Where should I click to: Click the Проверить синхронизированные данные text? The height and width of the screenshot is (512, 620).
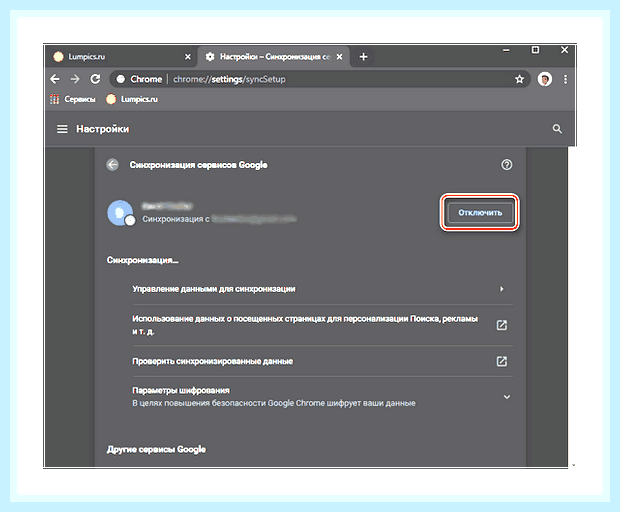[x=213, y=361]
